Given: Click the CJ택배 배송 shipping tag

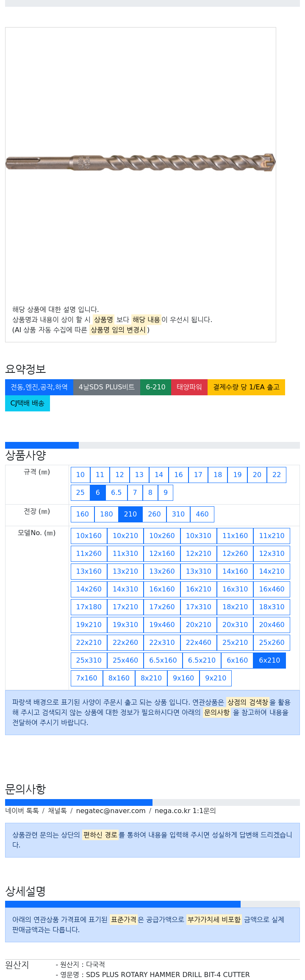Looking at the screenshot, I should click(x=28, y=403).
